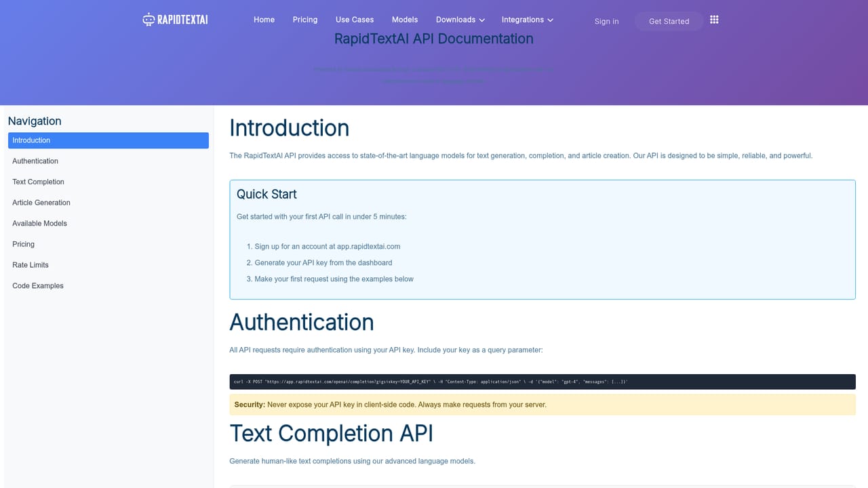Screen dimensions: 868x488
Task: Open the Models header menu item
Action: click(x=405, y=20)
